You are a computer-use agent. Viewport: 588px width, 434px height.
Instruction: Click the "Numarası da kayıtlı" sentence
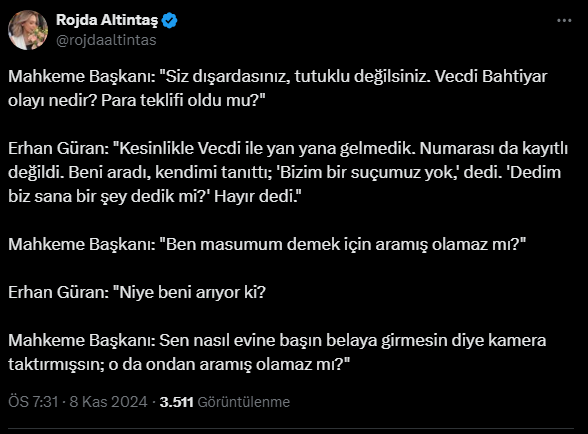coord(494,149)
